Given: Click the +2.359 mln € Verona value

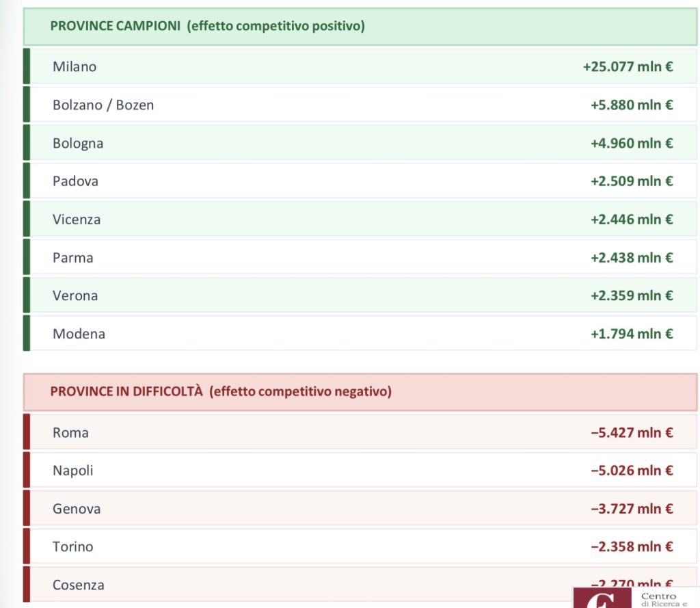Looking at the screenshot, I should (631, 295).
